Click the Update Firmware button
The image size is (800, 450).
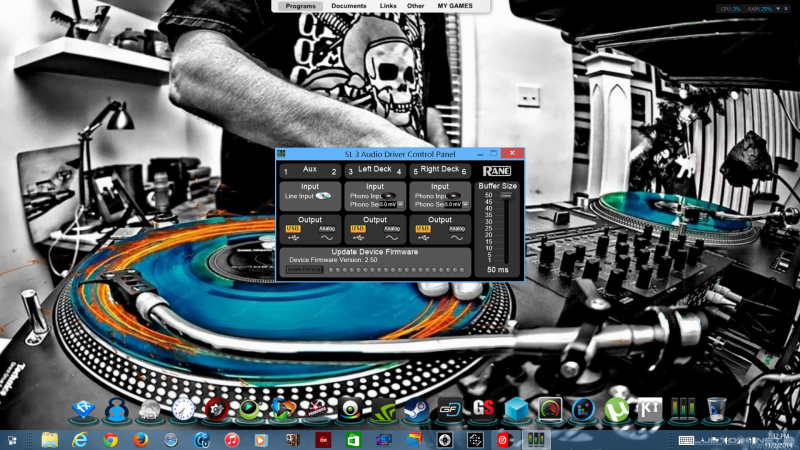point(304,268)
